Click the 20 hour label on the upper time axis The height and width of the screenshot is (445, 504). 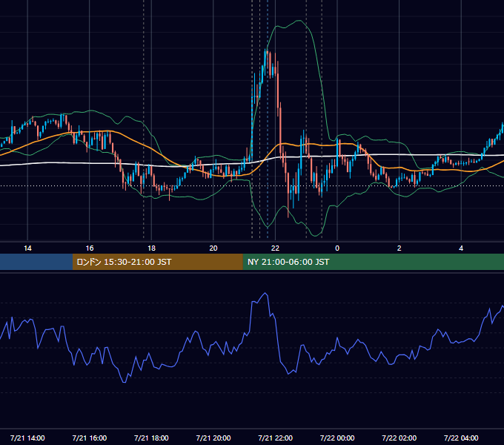pyautogui.click(x=213, y=248)
